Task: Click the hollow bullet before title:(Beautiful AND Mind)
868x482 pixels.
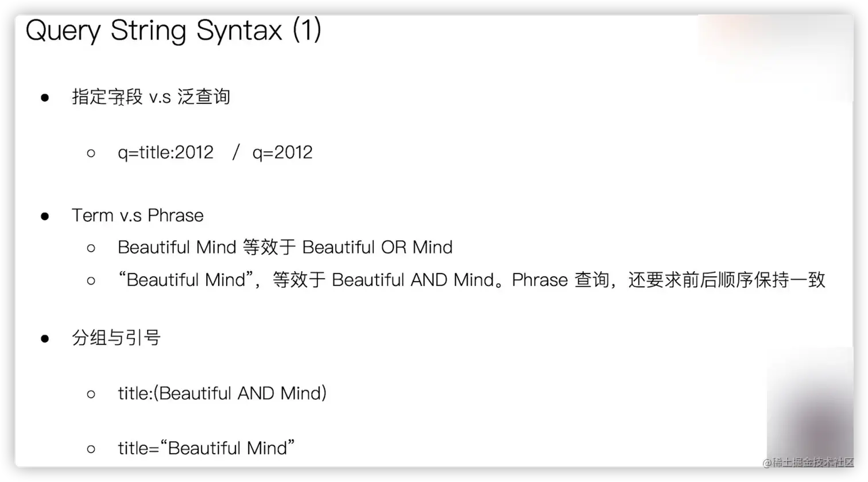Action: point(91,394)
